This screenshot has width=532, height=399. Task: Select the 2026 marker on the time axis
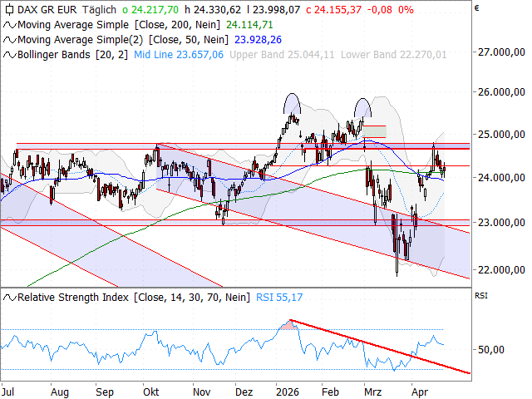288,390
